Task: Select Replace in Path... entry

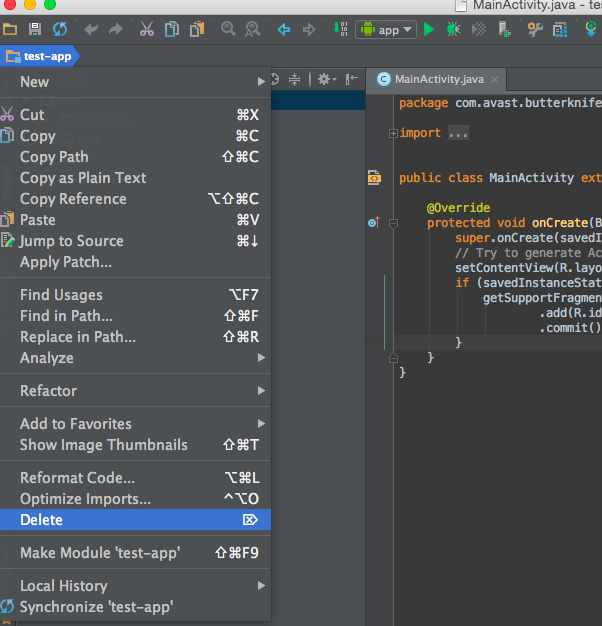Action: (135, 337)
